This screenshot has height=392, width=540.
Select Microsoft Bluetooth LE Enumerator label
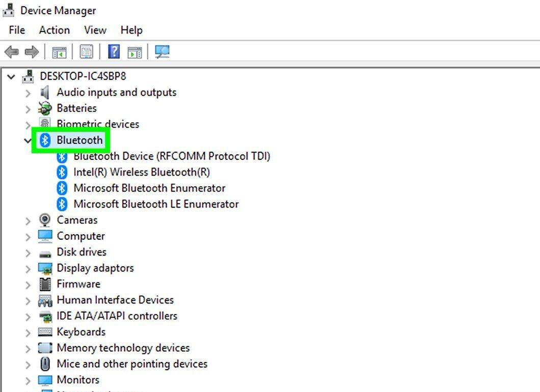(x=156, y=204)
